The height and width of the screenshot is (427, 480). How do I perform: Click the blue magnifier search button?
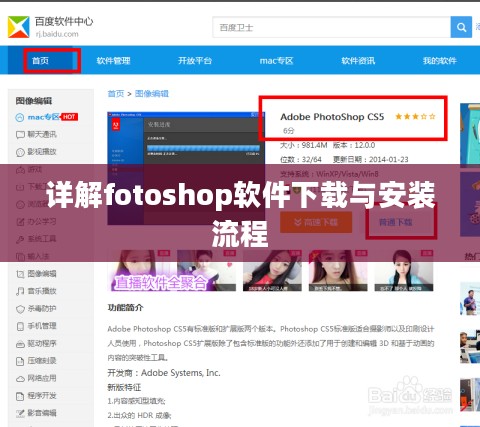[x=461, y=27]
